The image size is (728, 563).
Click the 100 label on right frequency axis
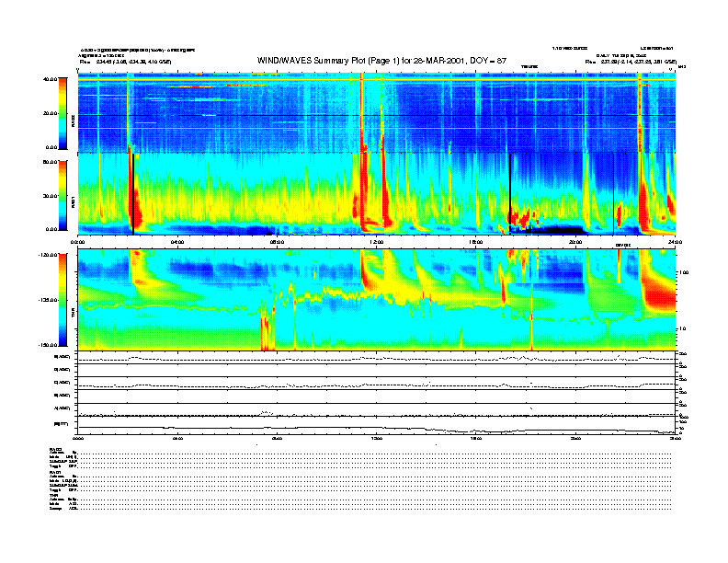685,272
